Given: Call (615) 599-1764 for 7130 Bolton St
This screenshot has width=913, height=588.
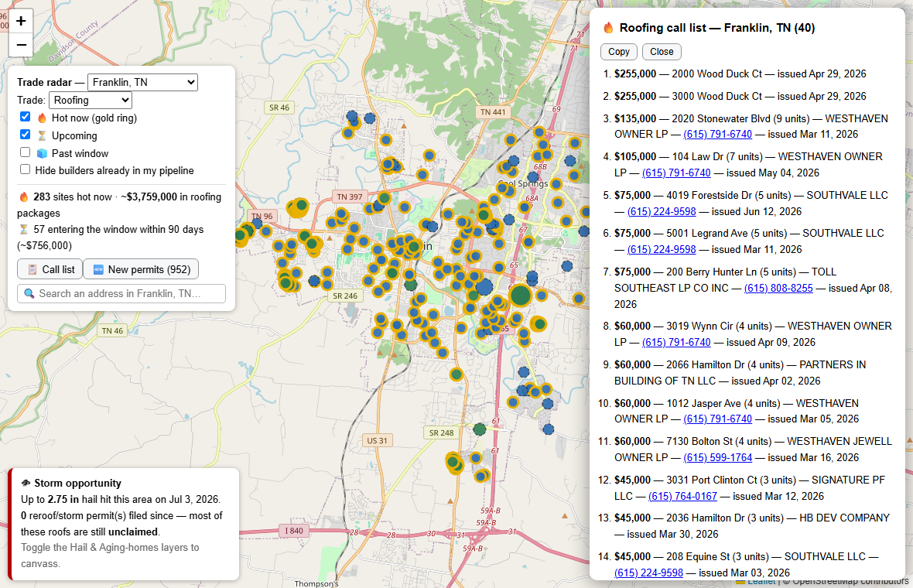Looking at the screenshot, I should pos(717,457).
